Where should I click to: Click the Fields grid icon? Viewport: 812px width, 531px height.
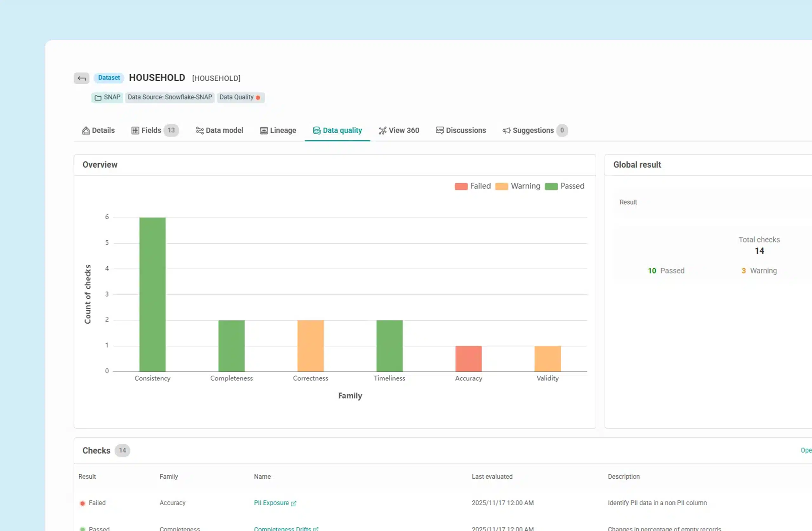click(135, 130)
